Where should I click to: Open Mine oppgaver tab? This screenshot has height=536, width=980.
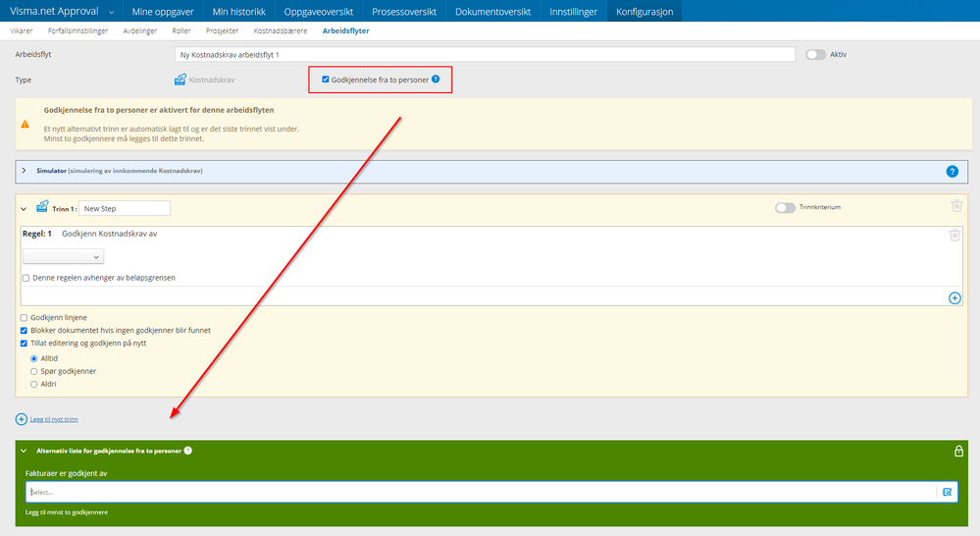pyautogui.click(x=163, y=11)
